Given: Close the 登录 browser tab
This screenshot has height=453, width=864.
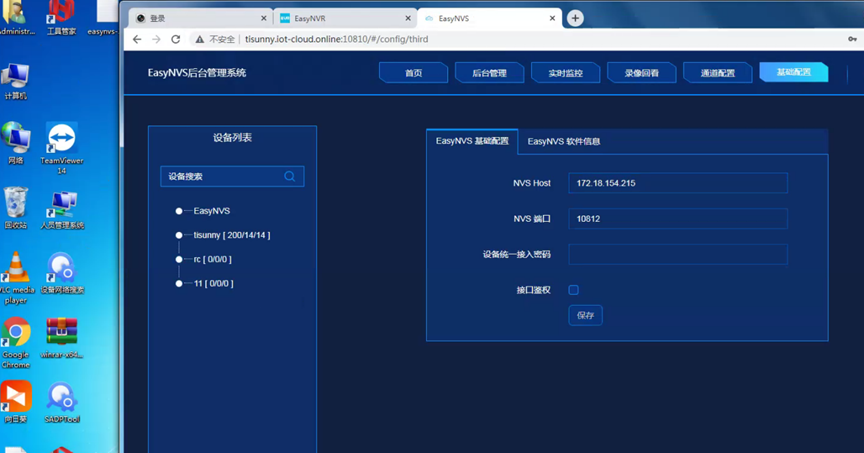Looking at the screenshot, I should 263,18.
